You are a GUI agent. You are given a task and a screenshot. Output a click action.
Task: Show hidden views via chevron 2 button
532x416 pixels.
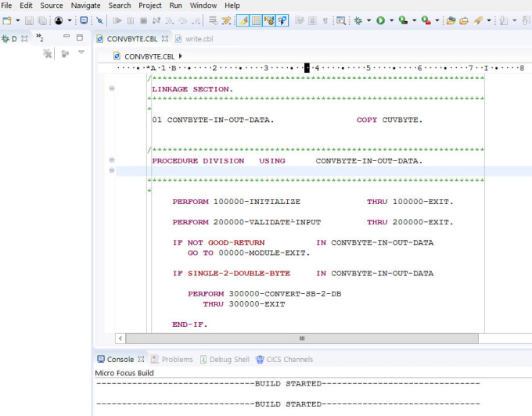click(x=40, y=38)
